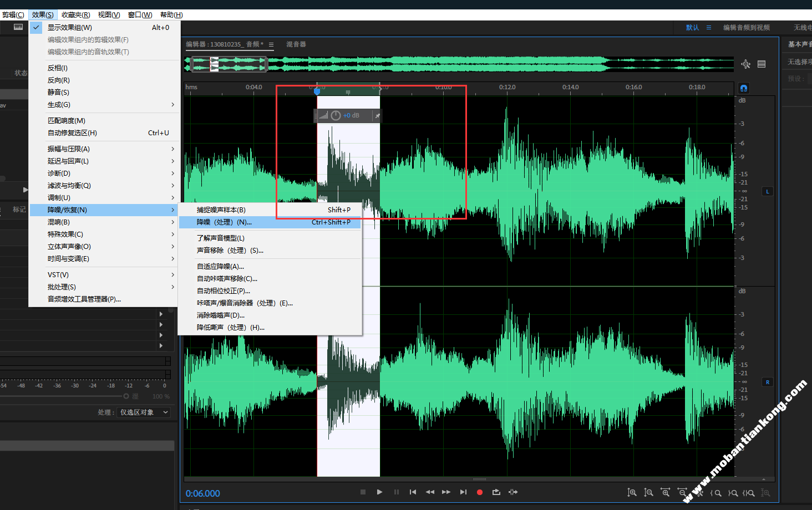Expand 生成(G) submenu arrow

coord(172,104)
